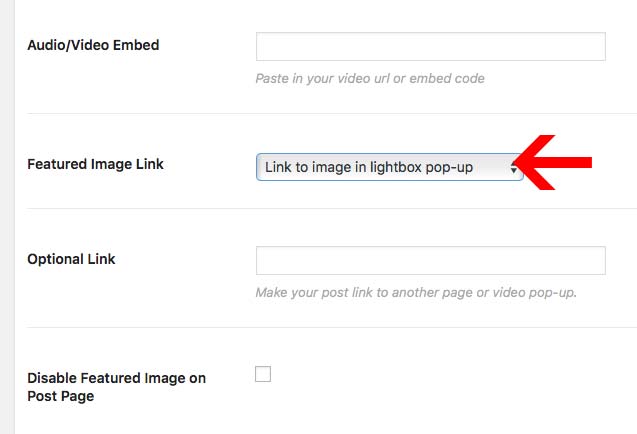The height and width of the screenshot is (434, 637).
Task: Enable Disable Featured Image on Post Page checkbox
Action: pyautogui.click(x=263, y=375)
